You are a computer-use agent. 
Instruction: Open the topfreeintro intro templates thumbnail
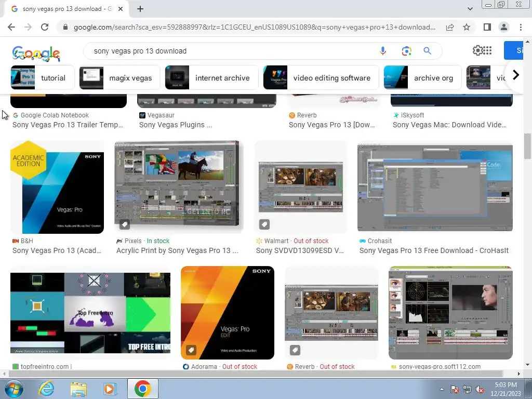[x=90, y=313]
